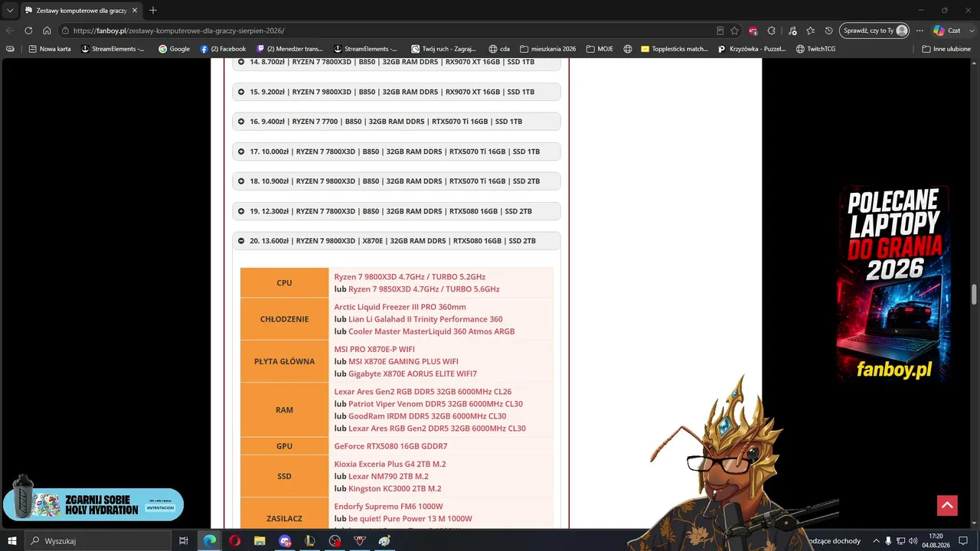
Task: Open the 'Nowa karta' bookmark
Action: [x=50, y=49]
